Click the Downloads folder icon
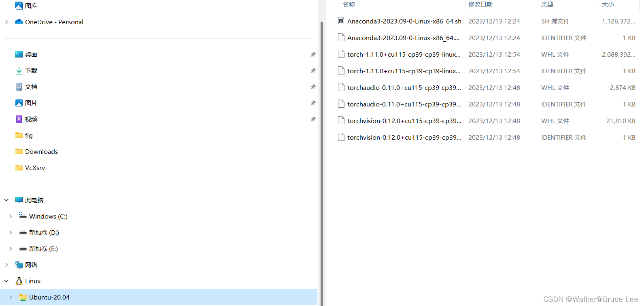 point(19,151)
